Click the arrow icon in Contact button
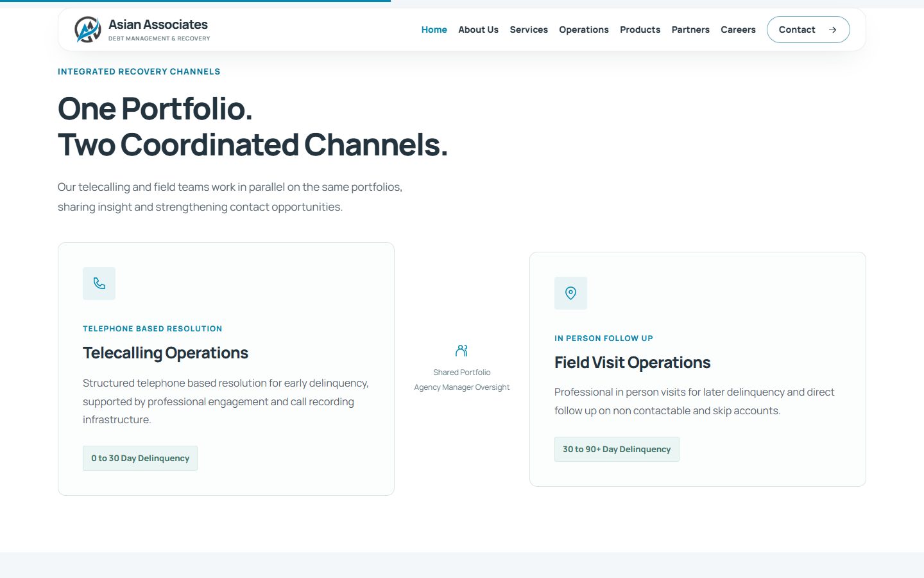Image resolution: width=924 pixels, height=578 pixels. pos(832,30)
